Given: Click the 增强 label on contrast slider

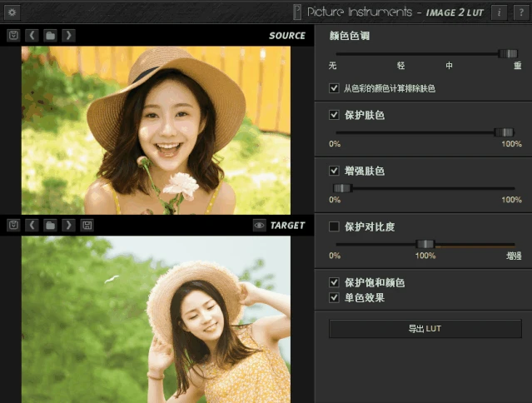Looking at the screenshot, I should point(514,256).
